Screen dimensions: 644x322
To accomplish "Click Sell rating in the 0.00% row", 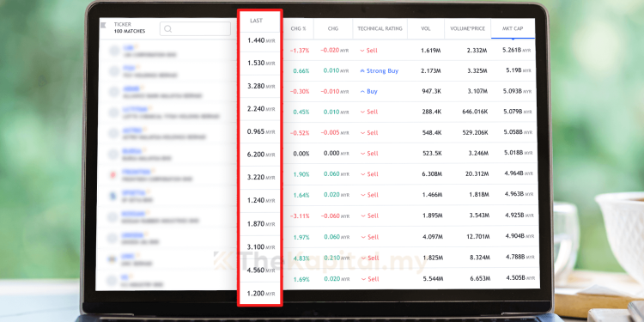I will [x=369, y=153].
